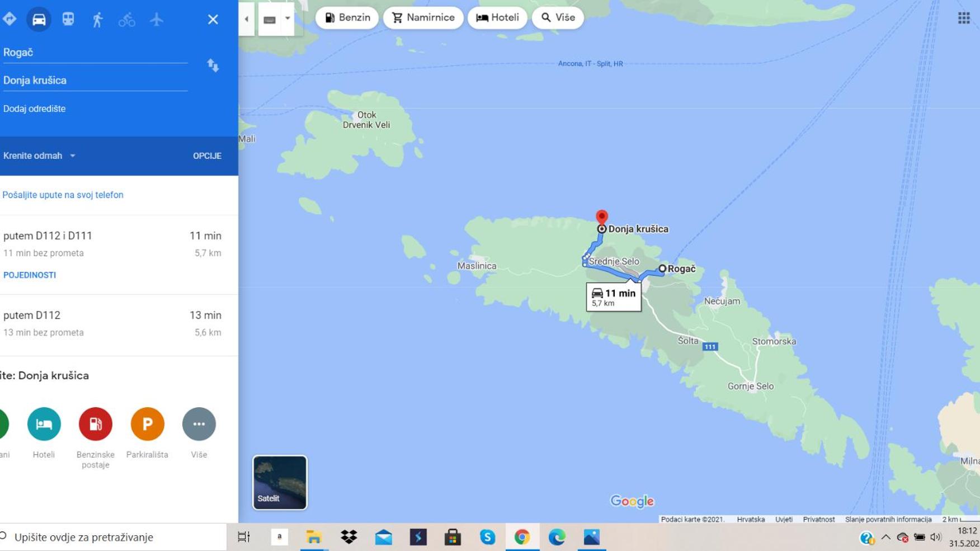Filter map by Benzin chip

(347, 18)
